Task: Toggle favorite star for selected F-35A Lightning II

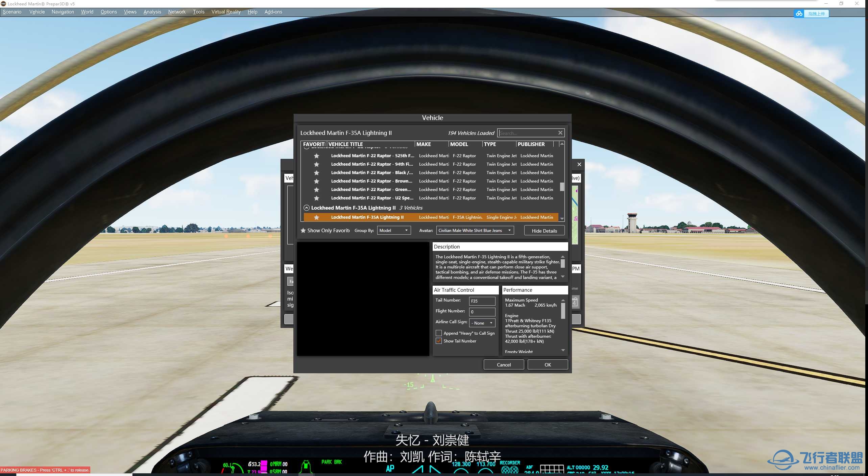Action: pos(316,217)
